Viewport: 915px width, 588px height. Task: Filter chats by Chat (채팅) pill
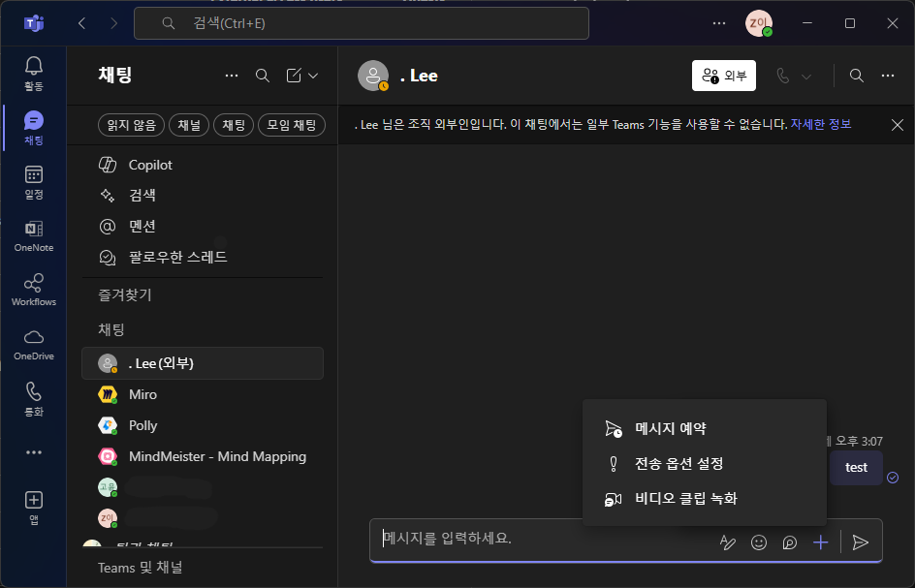point(234,125)
